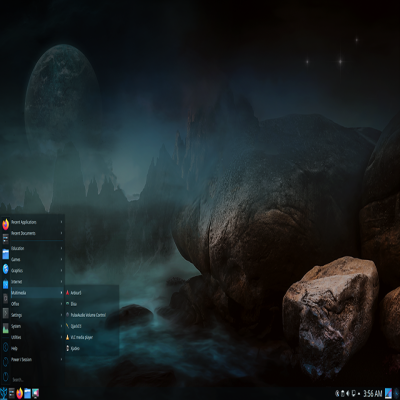Launch Ardour5 from the Multimedia submenu
The image size is (400, 400).
(x=92, y=293)
